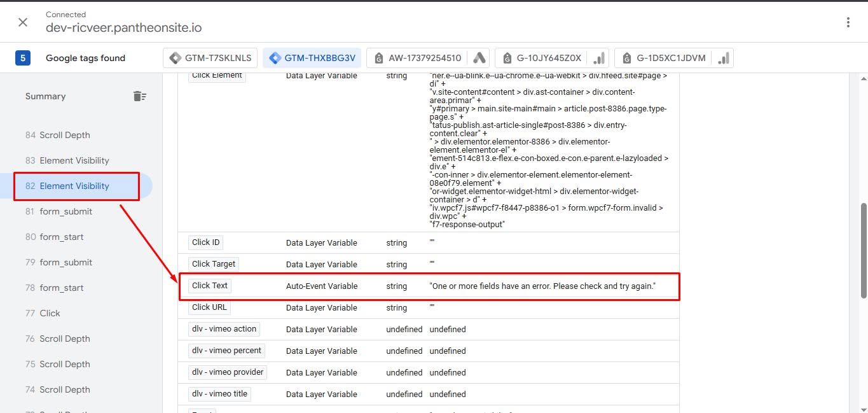Click the blue diamond icon on GTM-THXBBG3V

[x=275, y=58]
